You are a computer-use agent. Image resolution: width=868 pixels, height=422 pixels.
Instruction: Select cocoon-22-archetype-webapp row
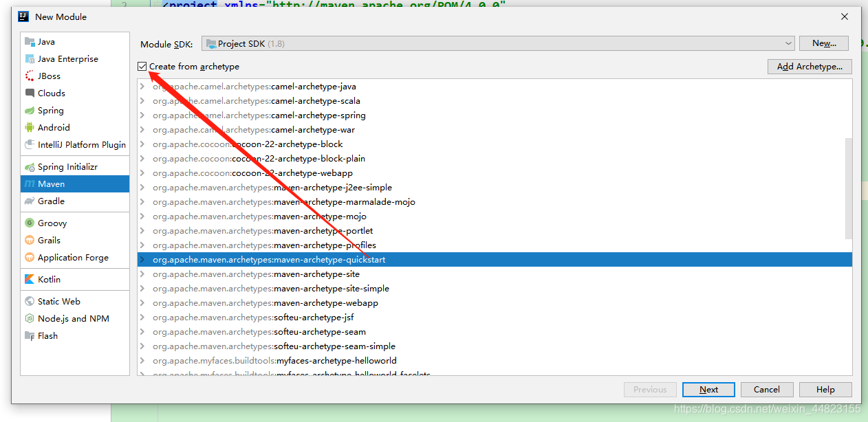[x=495, y=173]
